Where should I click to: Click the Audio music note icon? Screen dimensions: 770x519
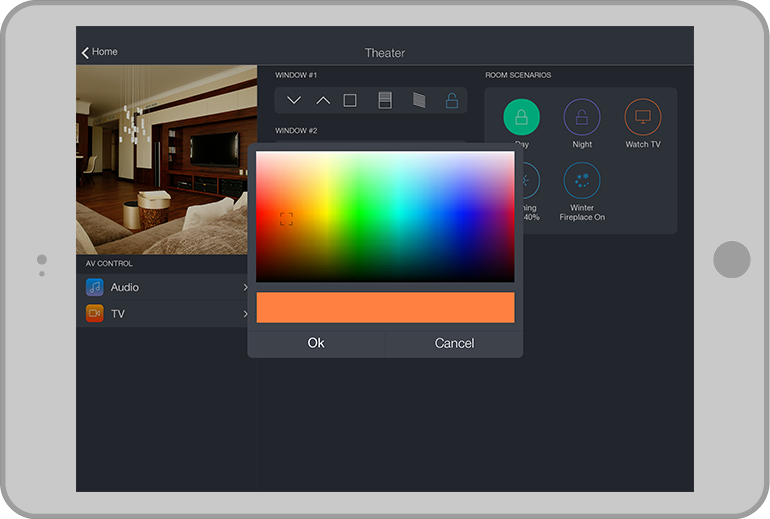(95, 287)
